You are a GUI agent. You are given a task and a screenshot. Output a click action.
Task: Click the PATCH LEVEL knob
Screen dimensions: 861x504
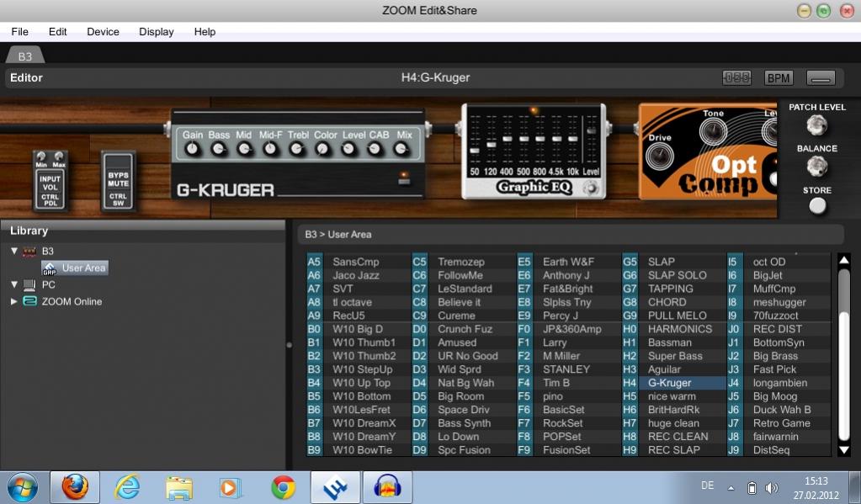[816, 125]
